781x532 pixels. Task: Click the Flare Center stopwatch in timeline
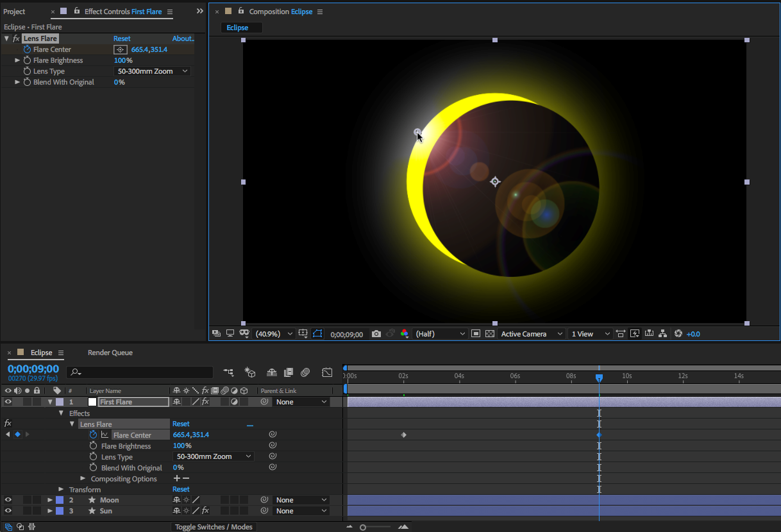(x=93, y=435)
